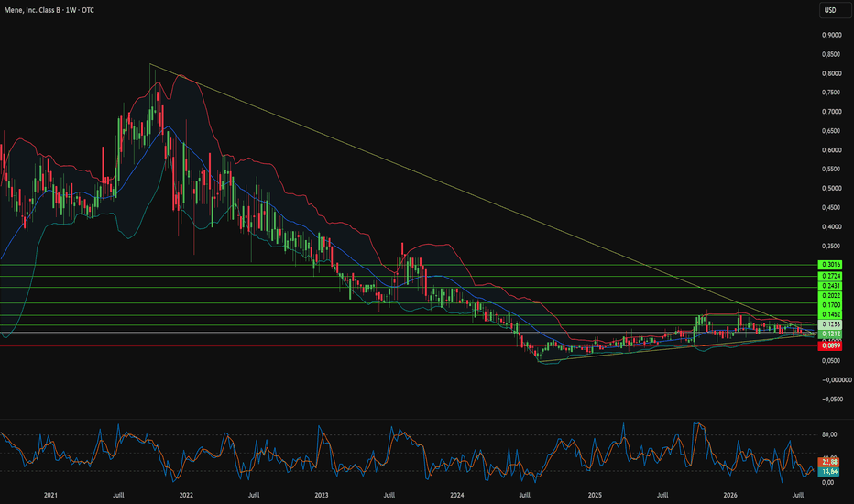Click the 2025 label on the time axis
The width and height of the screenshot is (854, 504).
coord(595,495)
